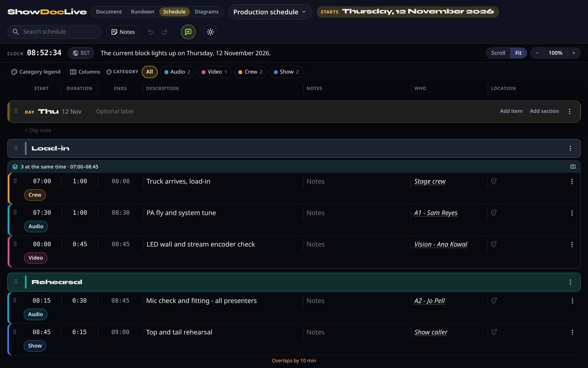Click the stacked layers icon in overlap banner
Screen dimensions: 588x368
(15, 167)
